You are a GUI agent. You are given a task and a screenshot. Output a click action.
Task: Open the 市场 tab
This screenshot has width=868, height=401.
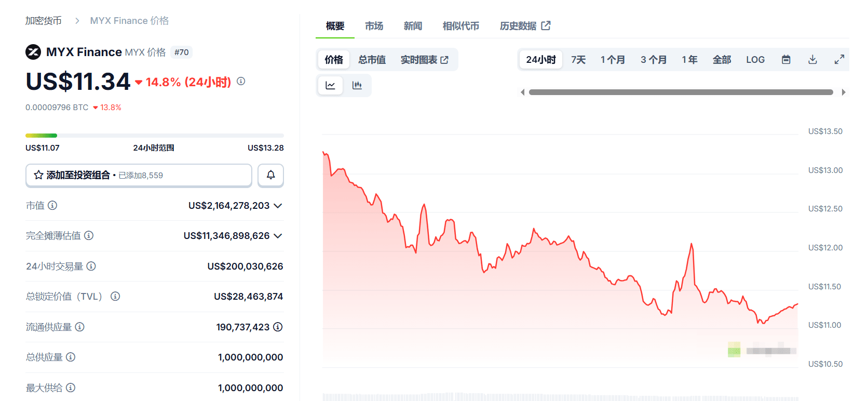coord(374,26)
